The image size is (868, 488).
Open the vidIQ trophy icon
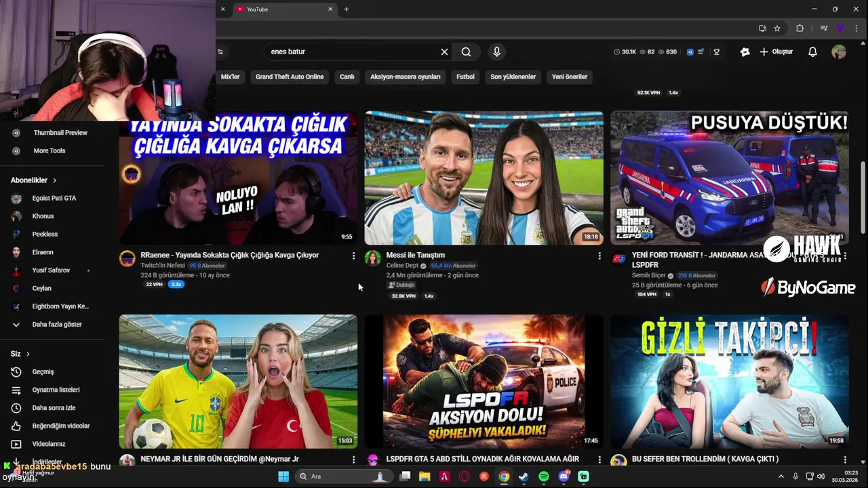click(716, 52)
